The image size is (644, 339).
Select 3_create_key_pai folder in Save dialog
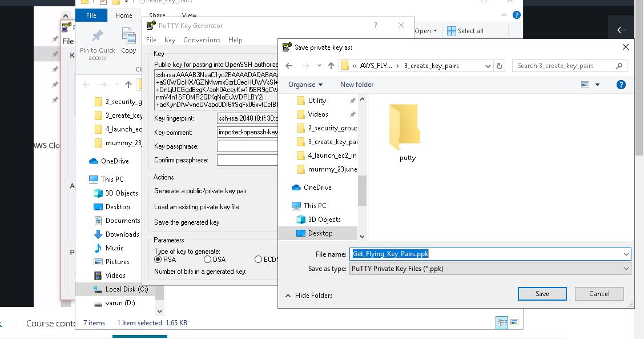click(x=333, y=142)
